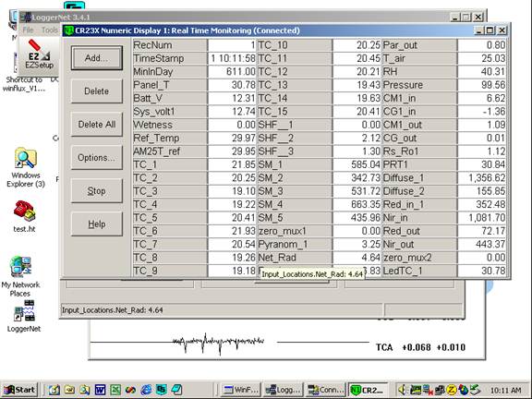Select the Sys_volt1 label cell

pos(170,111)
